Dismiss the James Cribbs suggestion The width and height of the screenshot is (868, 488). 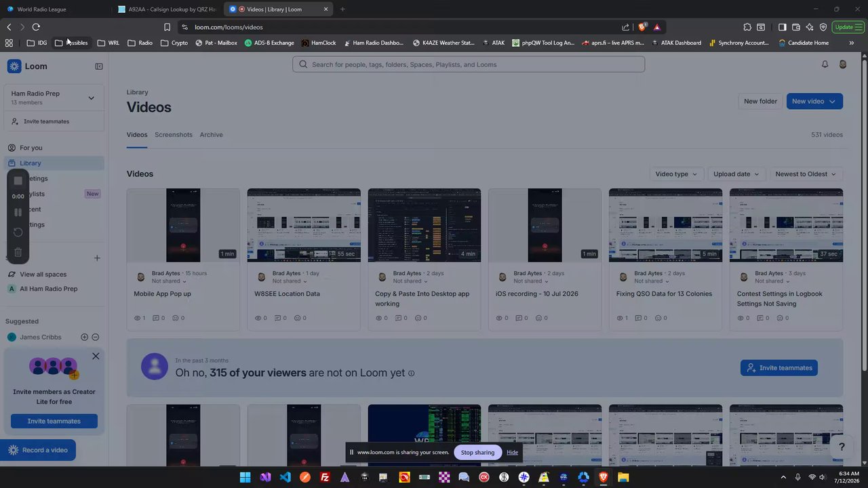tap(96, 337)
